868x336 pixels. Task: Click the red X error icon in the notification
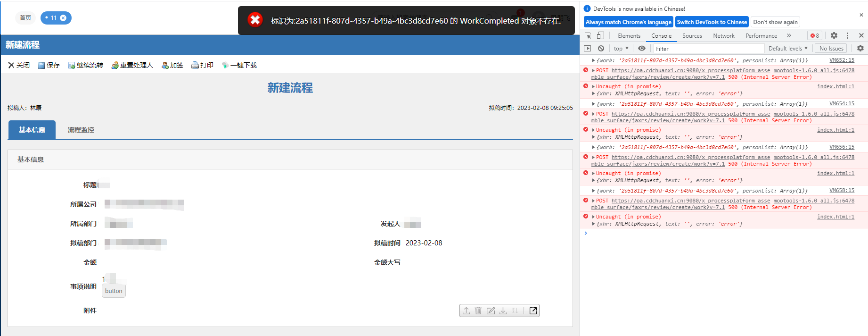tap(255, 20)
